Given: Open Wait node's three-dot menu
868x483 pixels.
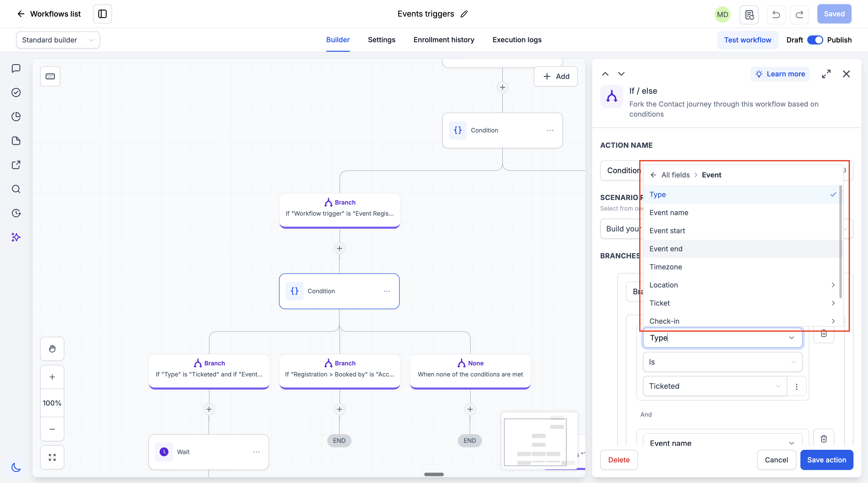Looking at the screenshot, I should coord(256,452).
